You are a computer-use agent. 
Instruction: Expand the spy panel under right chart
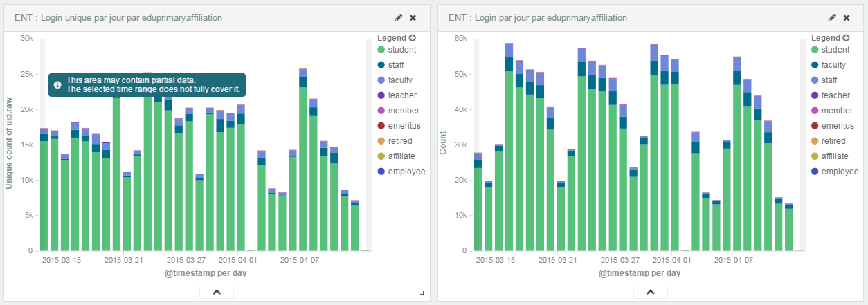tap(650, 293)
